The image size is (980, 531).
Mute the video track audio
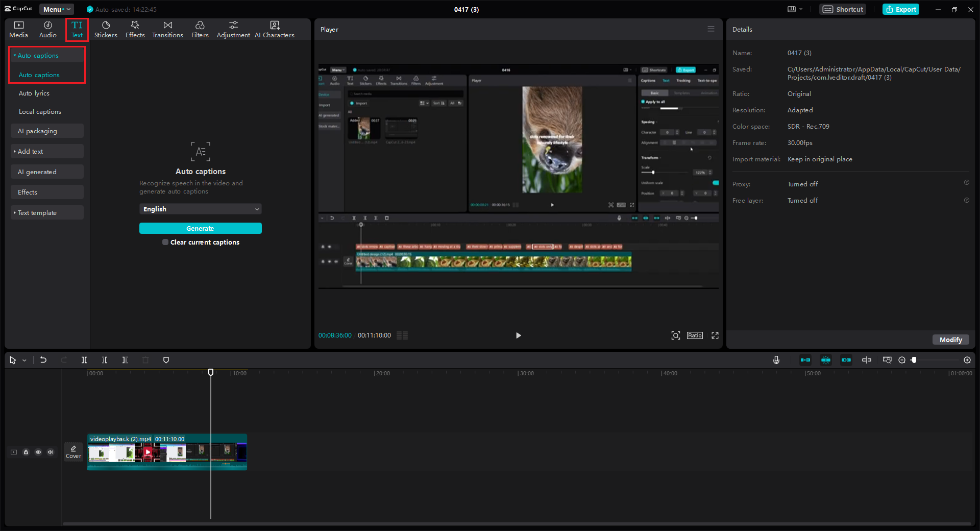pos(51,452)
